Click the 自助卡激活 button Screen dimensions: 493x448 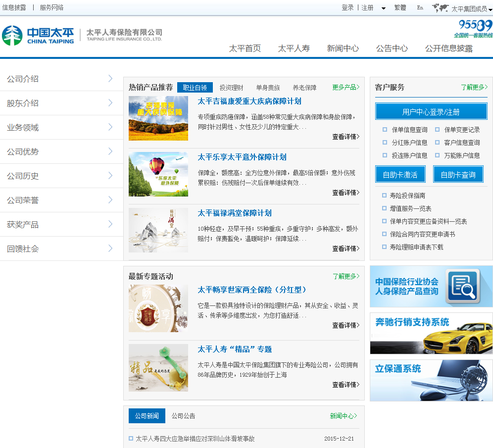pos(400,174)
